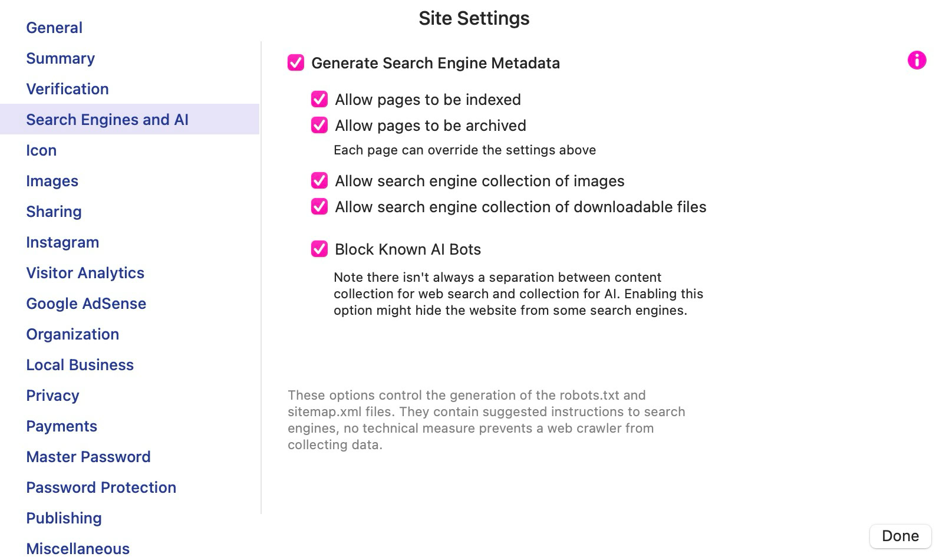Image resolution: width=949 pixels, height=560 pixels.
Task: Toggle Allow pages to be archived
Action: (319, 125)
